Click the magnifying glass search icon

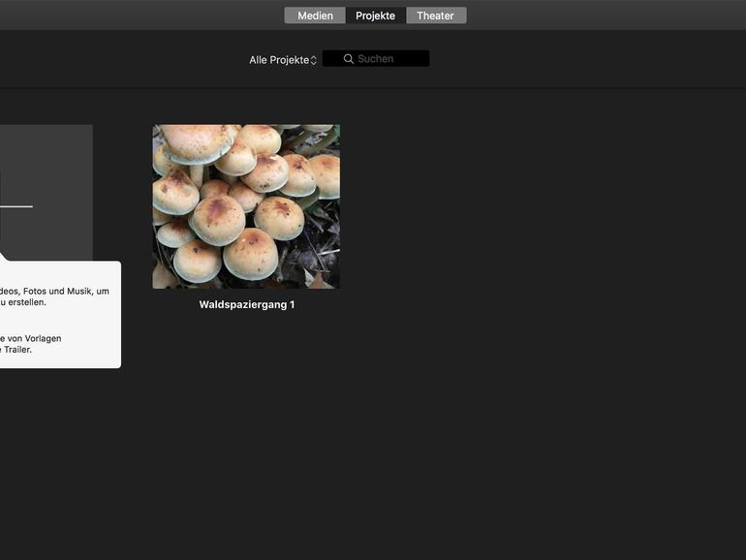click(349, 58)
